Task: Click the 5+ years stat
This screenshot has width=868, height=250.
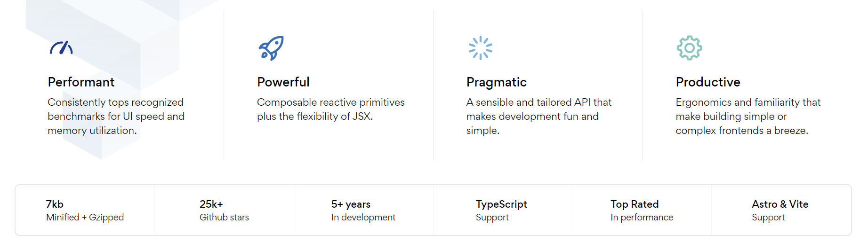Action: coord(351,204)
